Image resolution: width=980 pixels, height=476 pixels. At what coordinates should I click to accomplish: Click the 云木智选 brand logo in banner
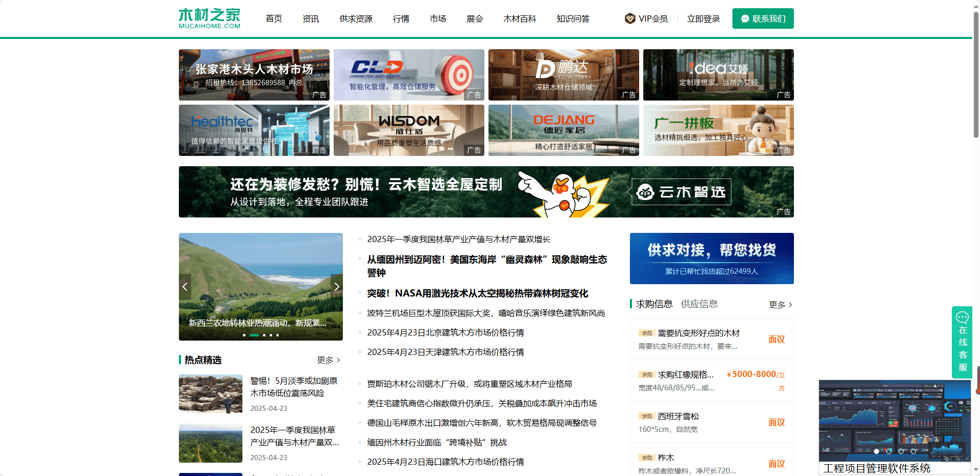pyautogui.click(x=681, y=192)
